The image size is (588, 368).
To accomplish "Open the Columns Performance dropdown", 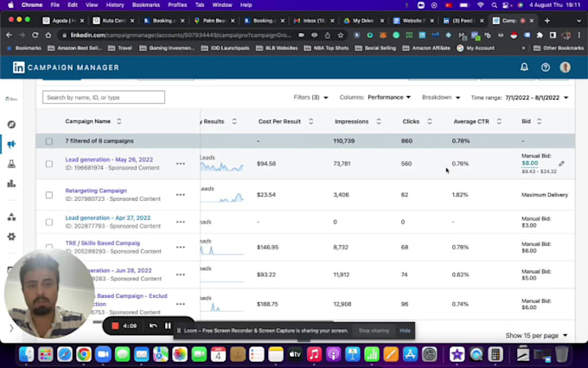I will click(x=375, y=97).
